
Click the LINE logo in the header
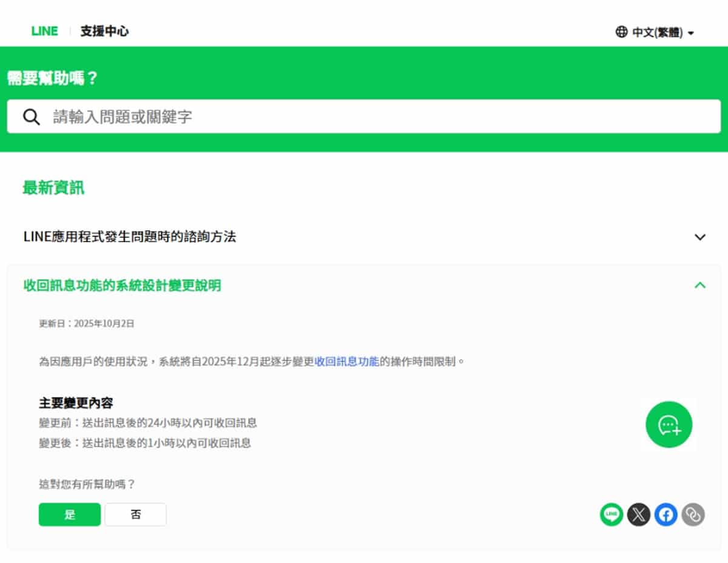[44, 32]
